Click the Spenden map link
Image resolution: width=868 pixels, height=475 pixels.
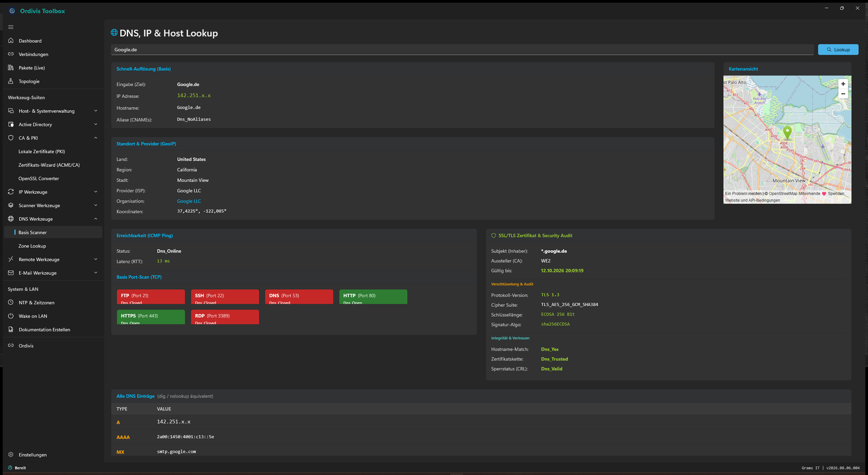pos(836,194)
